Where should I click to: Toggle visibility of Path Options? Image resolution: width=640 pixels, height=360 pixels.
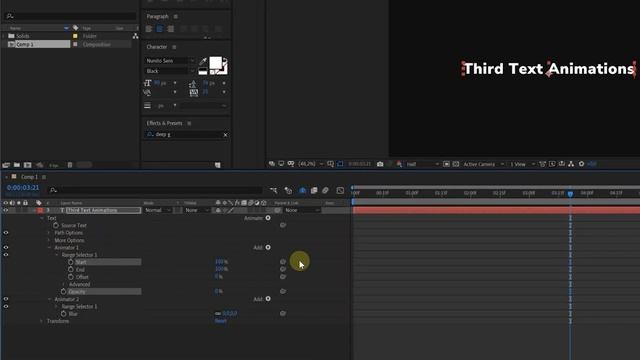6,233
